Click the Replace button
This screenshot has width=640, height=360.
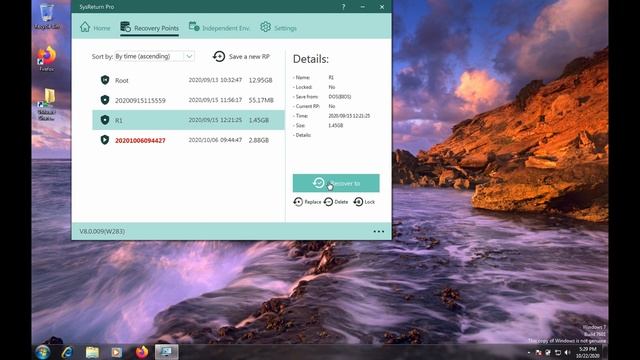307,202
